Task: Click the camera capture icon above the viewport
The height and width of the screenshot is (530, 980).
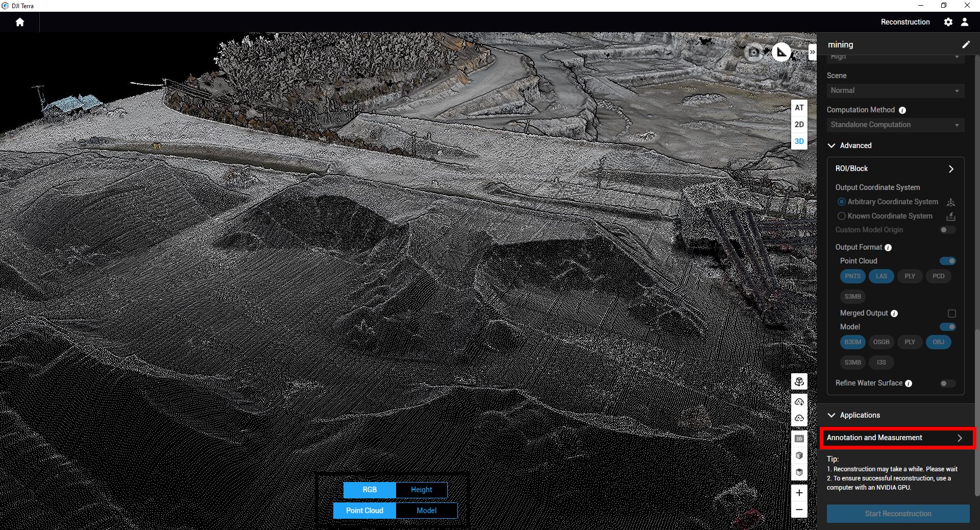Action: point(753,52)
